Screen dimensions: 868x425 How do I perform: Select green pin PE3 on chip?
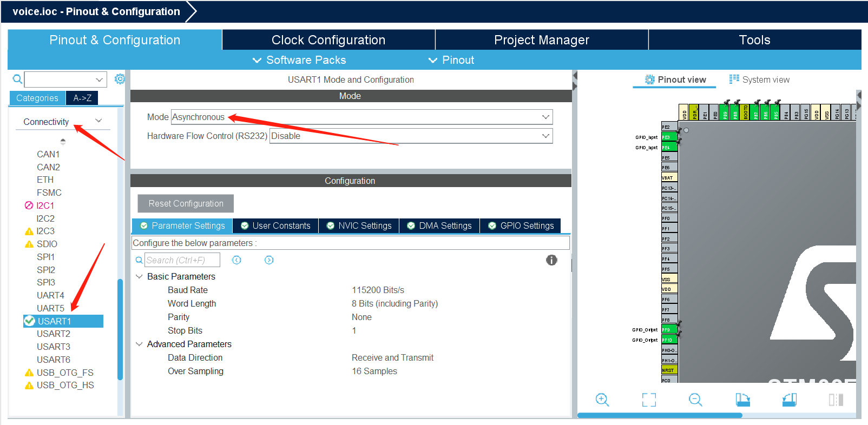click(x=669, y=137)
